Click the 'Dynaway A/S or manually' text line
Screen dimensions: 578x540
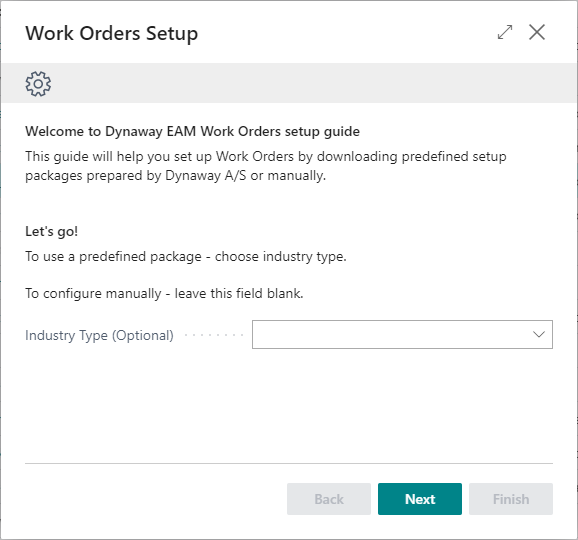[175, 175]
